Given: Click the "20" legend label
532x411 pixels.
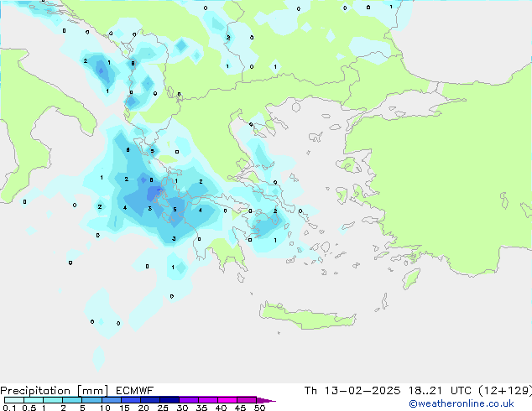Looking at the screenshot, I should 143,408.
